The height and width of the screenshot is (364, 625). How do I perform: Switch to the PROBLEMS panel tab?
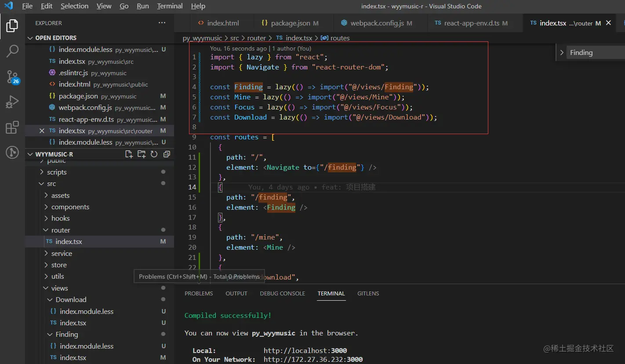pyautogui.click(x=199, y=294)
